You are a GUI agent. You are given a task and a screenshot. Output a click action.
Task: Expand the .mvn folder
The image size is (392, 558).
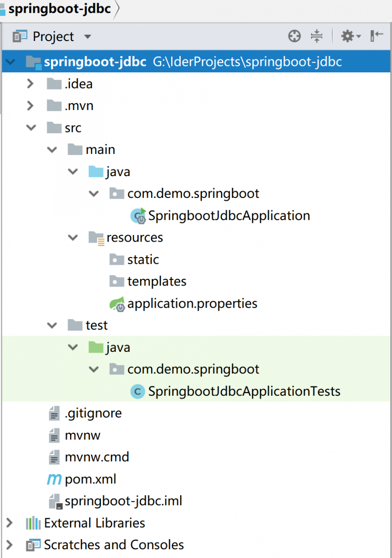click(x=30, y=105)
